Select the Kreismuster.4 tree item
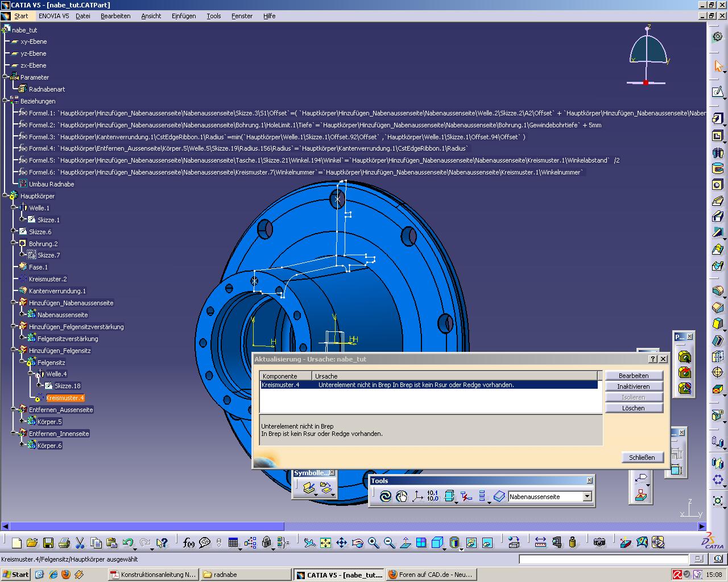This screenshot has width=728, height=582. tap(65, 398)
